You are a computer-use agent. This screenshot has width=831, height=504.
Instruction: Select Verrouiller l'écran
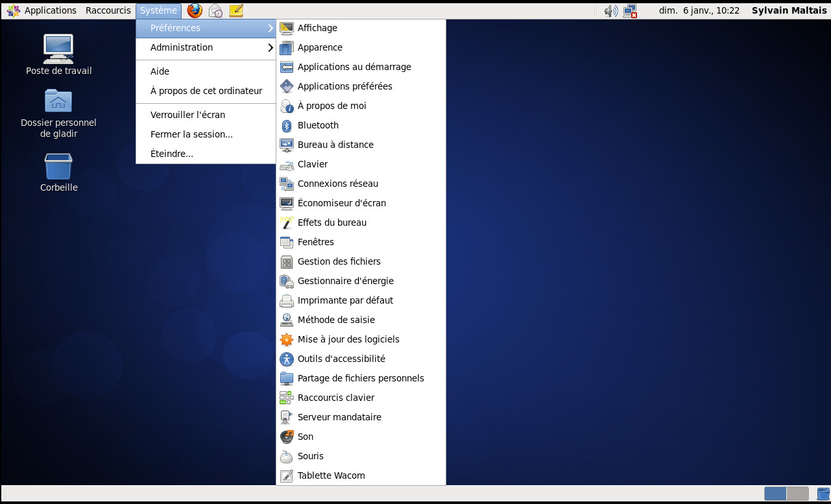pyautogui.click(x=187, y=115)
